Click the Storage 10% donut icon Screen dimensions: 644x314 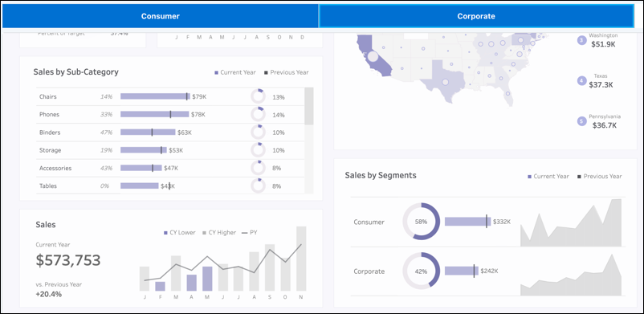pyautogui.click(x=258, y=150)
